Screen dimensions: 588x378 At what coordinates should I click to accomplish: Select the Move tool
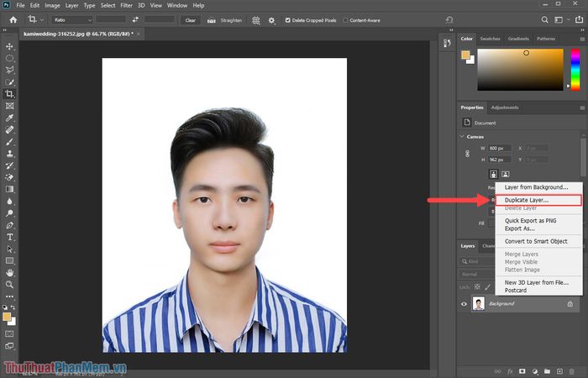tap(10, 46)
